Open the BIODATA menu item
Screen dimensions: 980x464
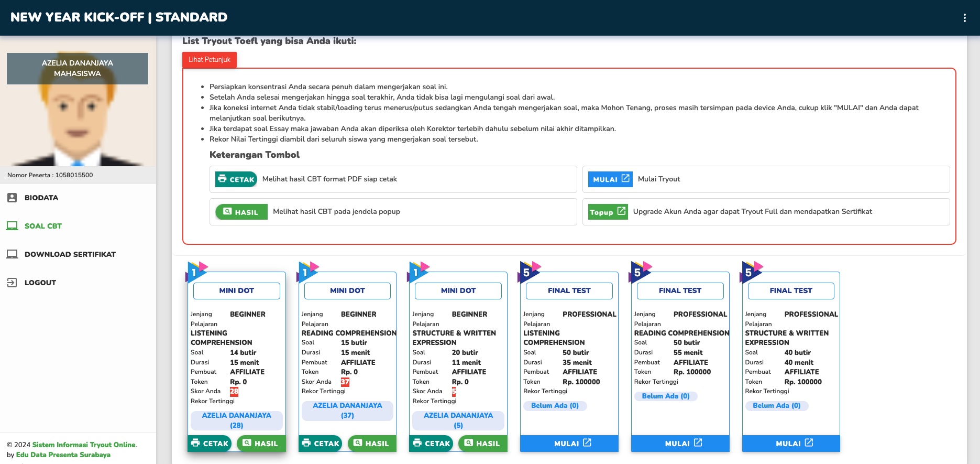click(41, 198)
